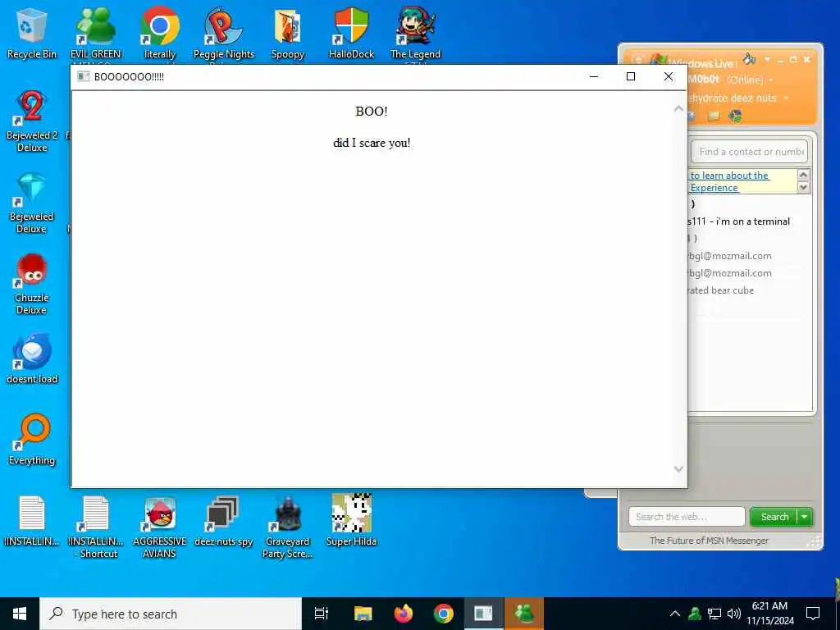Click the BOO window scroll-up arrow
This screenshot has width=840, height=630.
(678, 109)
